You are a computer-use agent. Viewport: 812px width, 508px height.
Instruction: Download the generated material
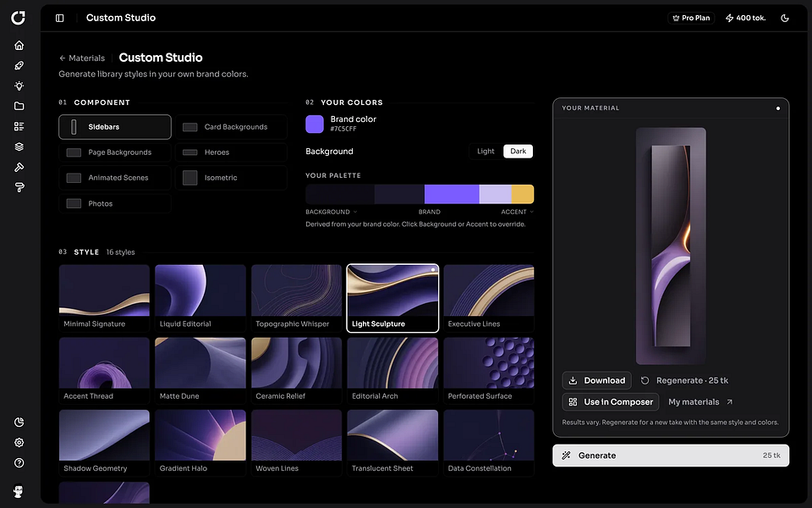tap(596, 380)
